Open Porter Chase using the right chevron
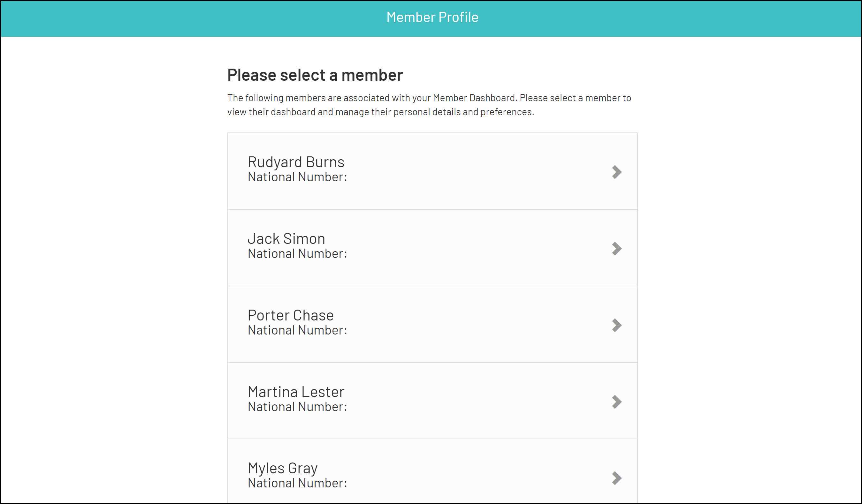The height and width of the screenshot is (504, 862). pyautogui.click(x=616, y=325)
